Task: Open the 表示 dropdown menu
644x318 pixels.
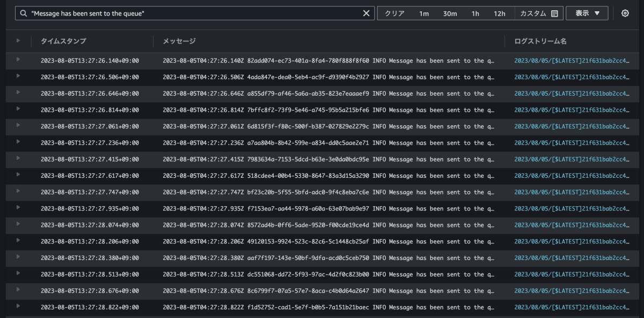Action: click(587, 13)
